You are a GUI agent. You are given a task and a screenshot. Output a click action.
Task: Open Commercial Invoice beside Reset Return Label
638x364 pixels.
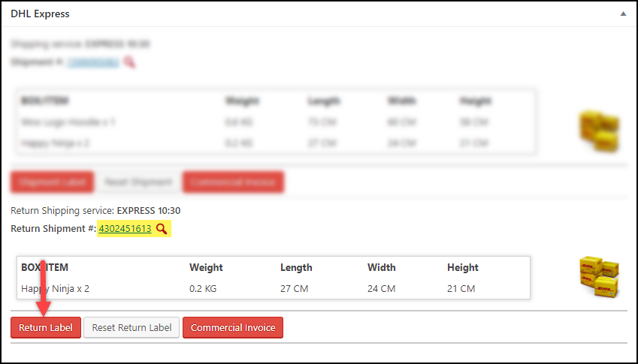[233, 327]
